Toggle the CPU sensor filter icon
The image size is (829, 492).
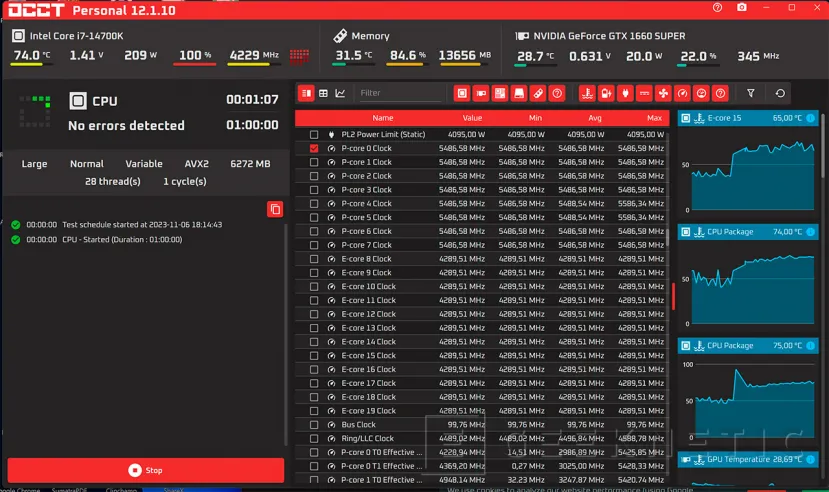(462, 94)
